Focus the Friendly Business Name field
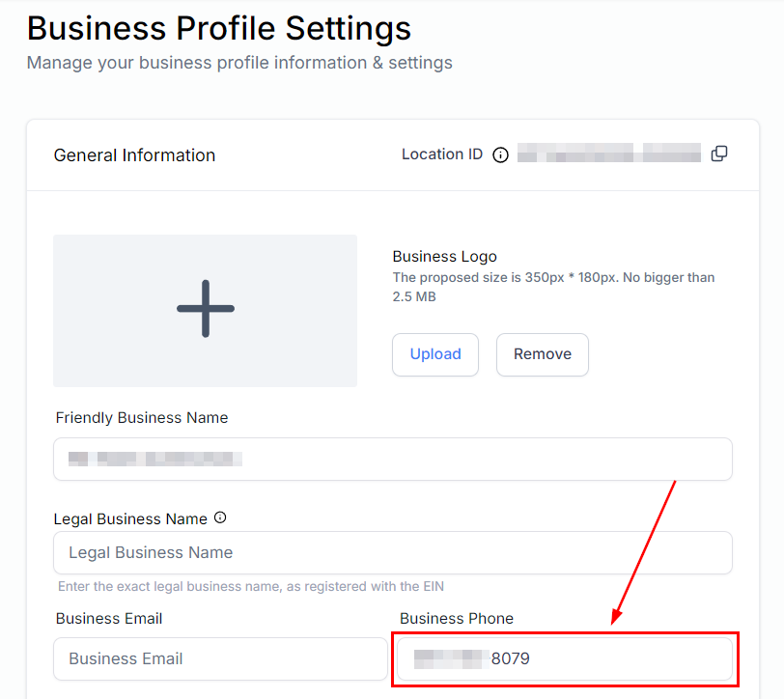The width and height of the screenshot is (784, 699). tap(392, 459)
